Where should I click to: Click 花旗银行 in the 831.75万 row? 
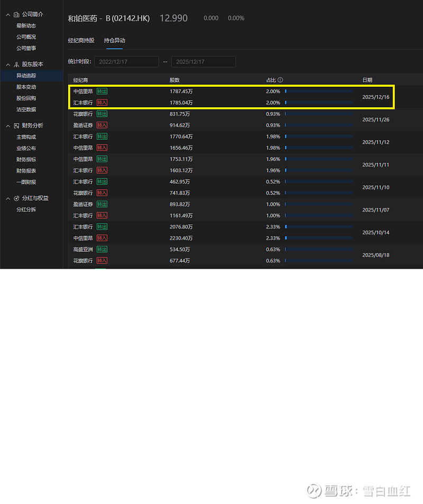point(83,114)
